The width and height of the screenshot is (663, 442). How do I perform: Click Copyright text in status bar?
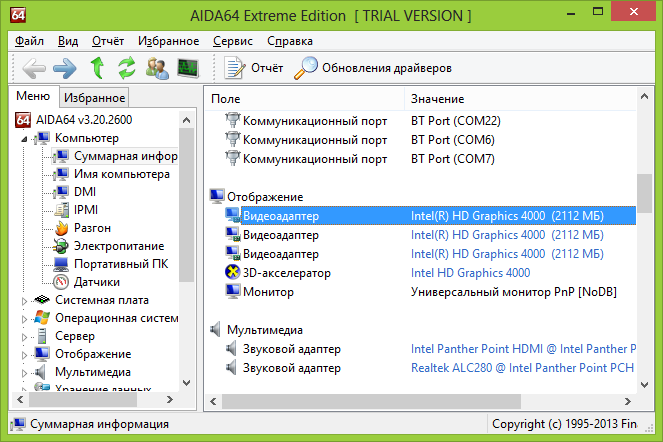pos(564,424)
